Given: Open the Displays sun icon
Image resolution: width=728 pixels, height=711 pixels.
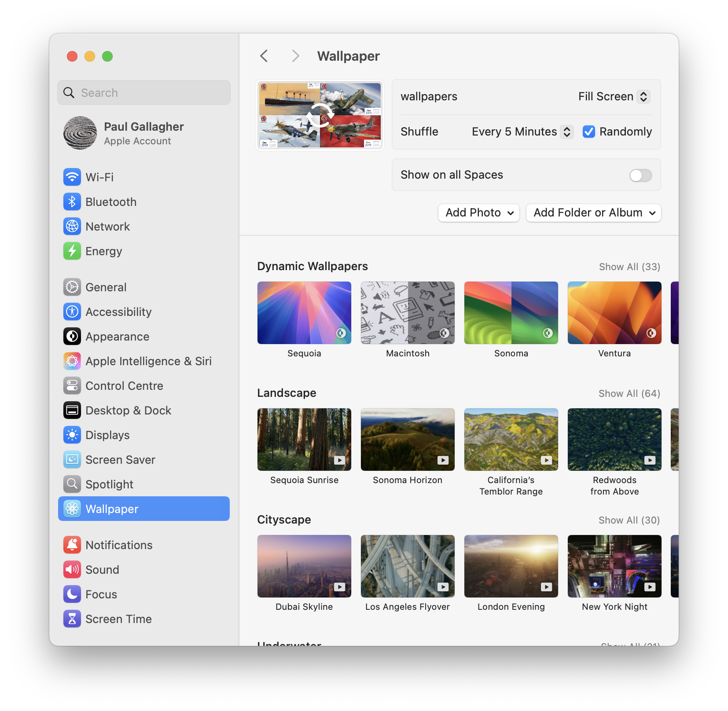Looking at the screenshot, I should coord(72,435).
